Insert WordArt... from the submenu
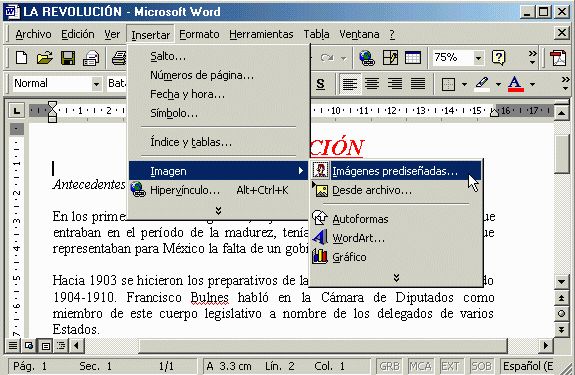The height and width of the screenshot is (375, 575). point(396,238)
